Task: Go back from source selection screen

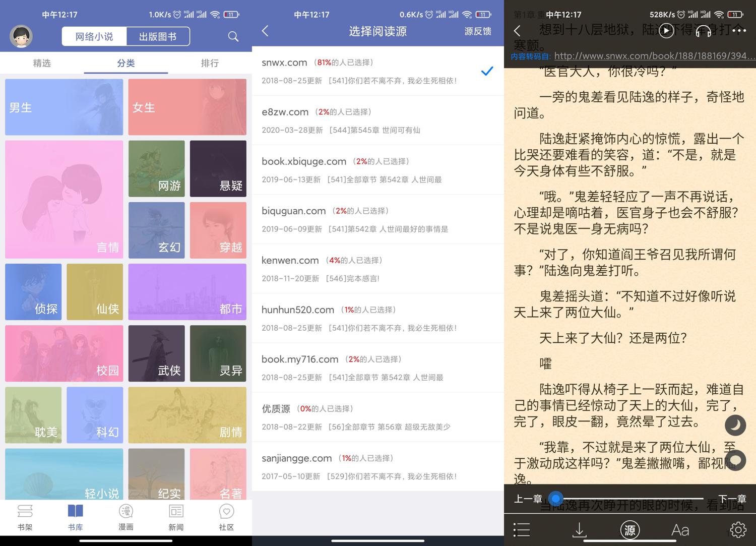Action: click(x=266, y=31)
